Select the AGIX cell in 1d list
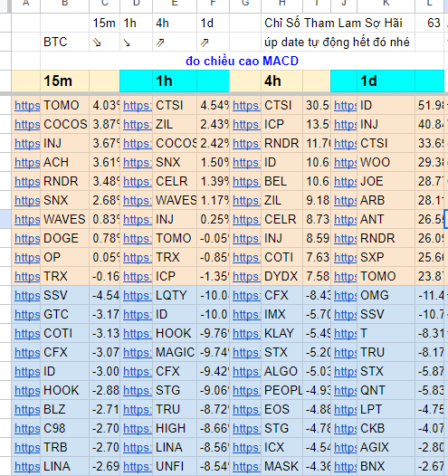This screenshot has height=476, width=448. 386,447
